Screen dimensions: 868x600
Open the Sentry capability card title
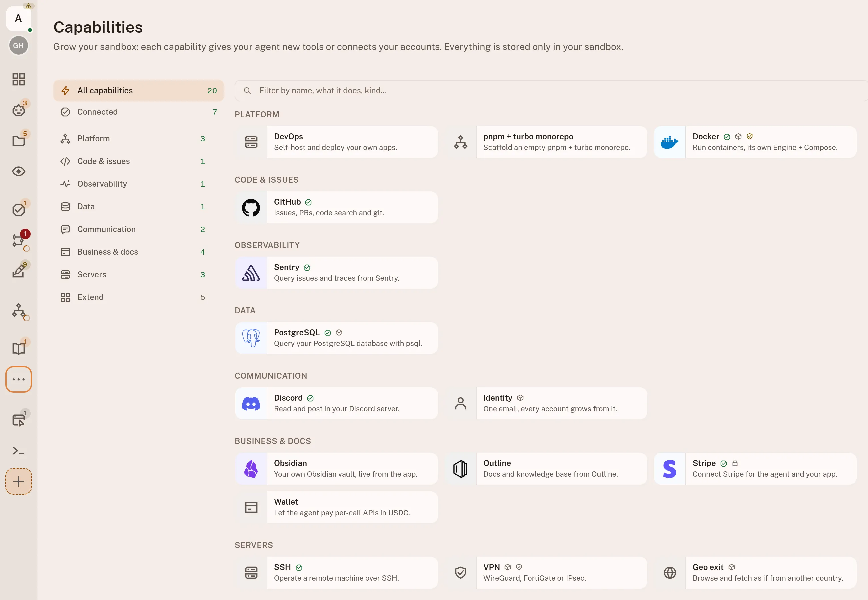click(x=286, y=267)
